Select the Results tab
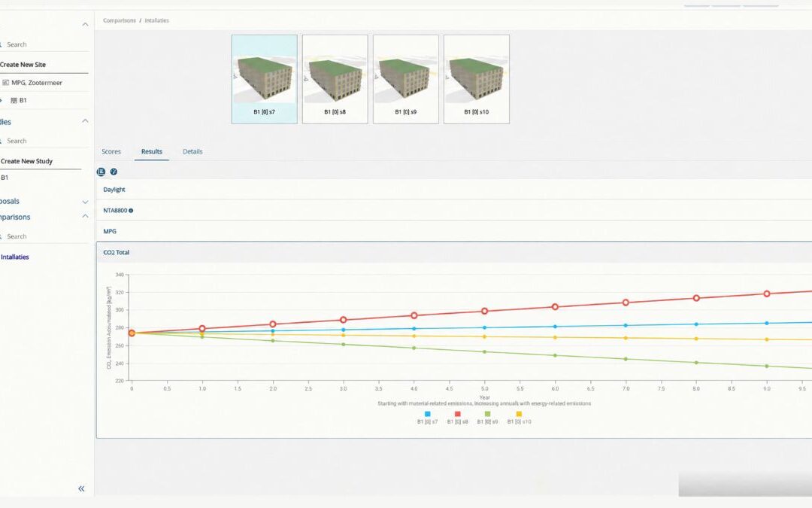 click(x=152, y=151)
